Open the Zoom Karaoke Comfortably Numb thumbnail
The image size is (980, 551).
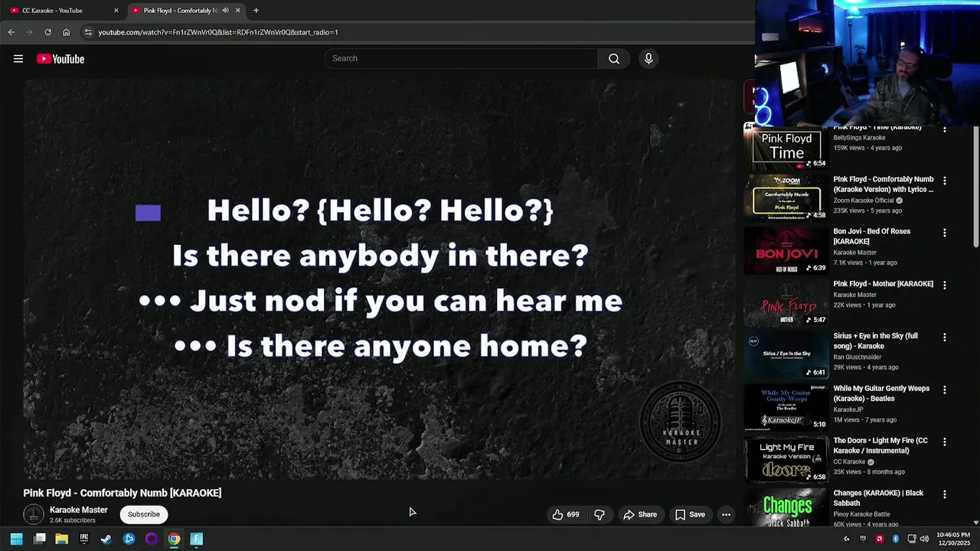pos(786,198)
